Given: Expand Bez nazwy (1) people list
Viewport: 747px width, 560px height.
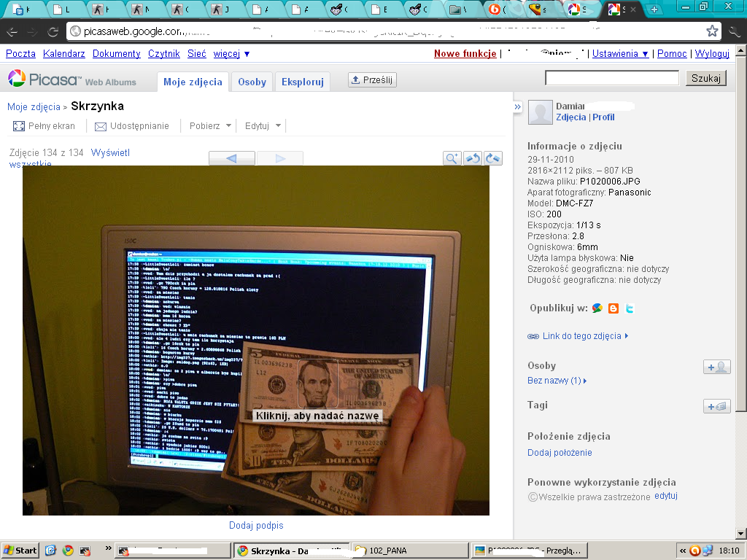Looking at the screenshot, I should click(557, 381).
